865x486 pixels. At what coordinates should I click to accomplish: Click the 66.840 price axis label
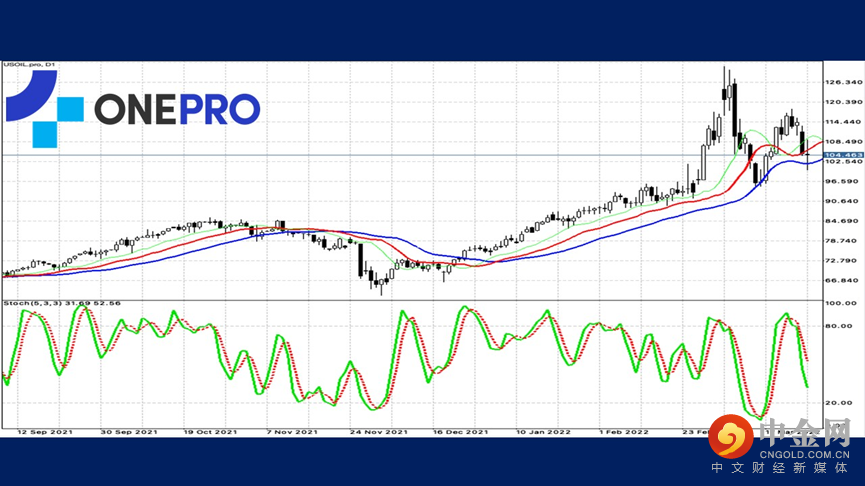point(843,280)
